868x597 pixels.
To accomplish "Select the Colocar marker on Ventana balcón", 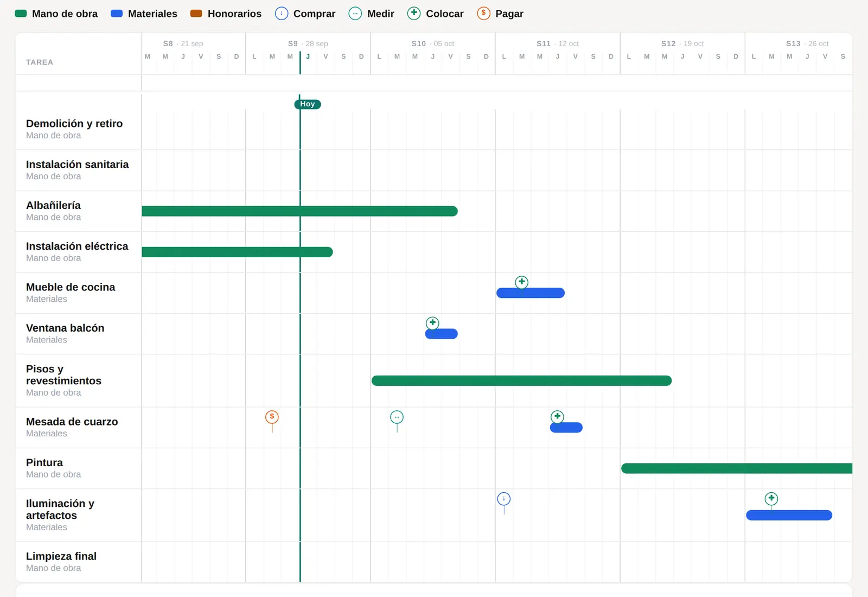I will point(432,323).
